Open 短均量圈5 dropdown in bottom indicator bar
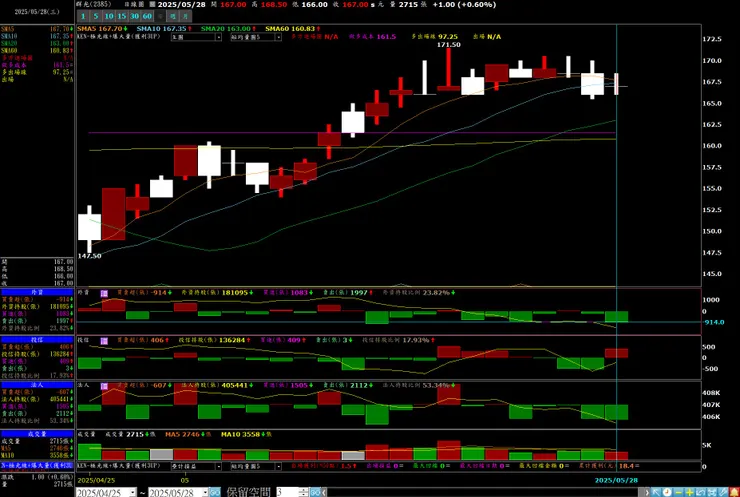The height and width of the screenshot is (497, 740). point(256,466)
